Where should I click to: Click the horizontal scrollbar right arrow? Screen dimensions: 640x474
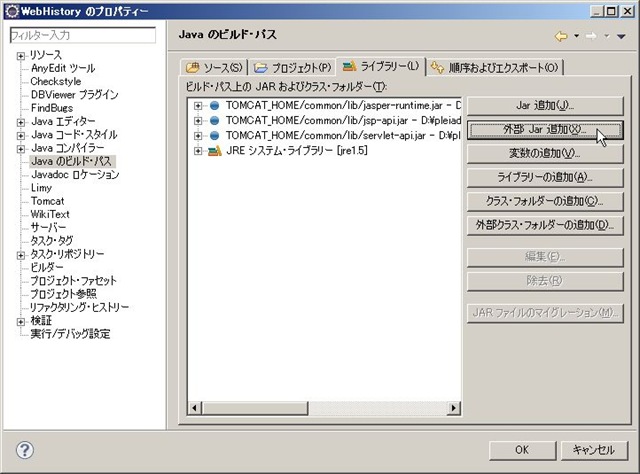click(x=453, y=408)
